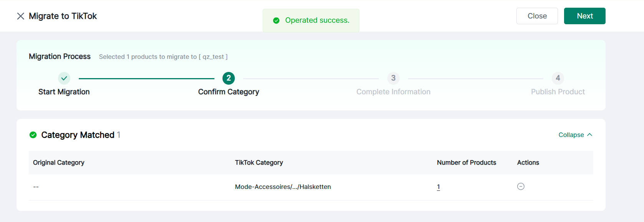Click the green Category Matched status icon
The width and height of the screenshot is (644, 222).
coord(33,135)
